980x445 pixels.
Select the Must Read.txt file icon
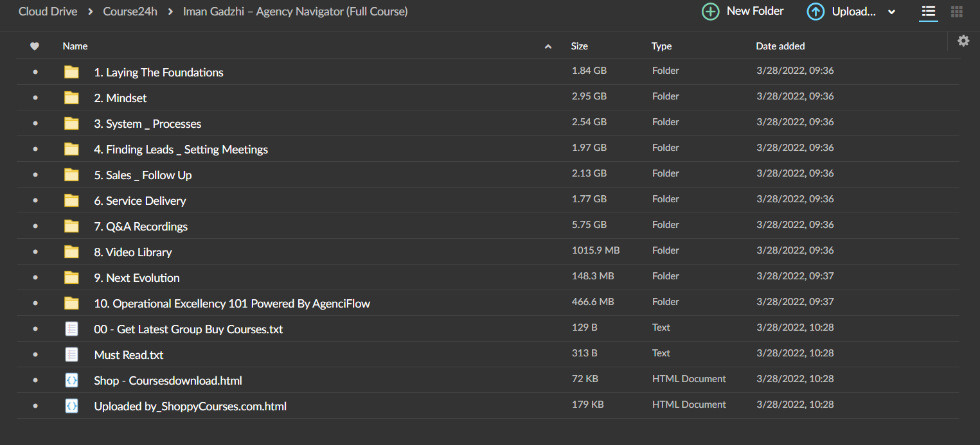[x=71, y=354]
